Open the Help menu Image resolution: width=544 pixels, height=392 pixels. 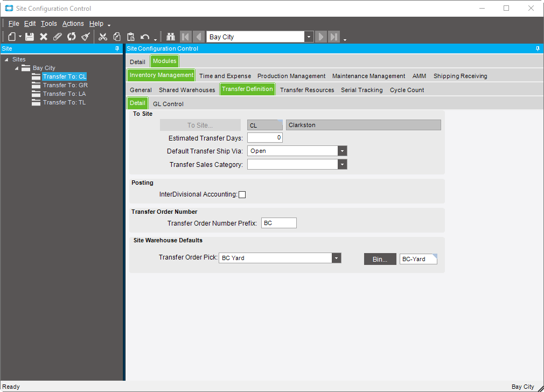pos(96,24)
